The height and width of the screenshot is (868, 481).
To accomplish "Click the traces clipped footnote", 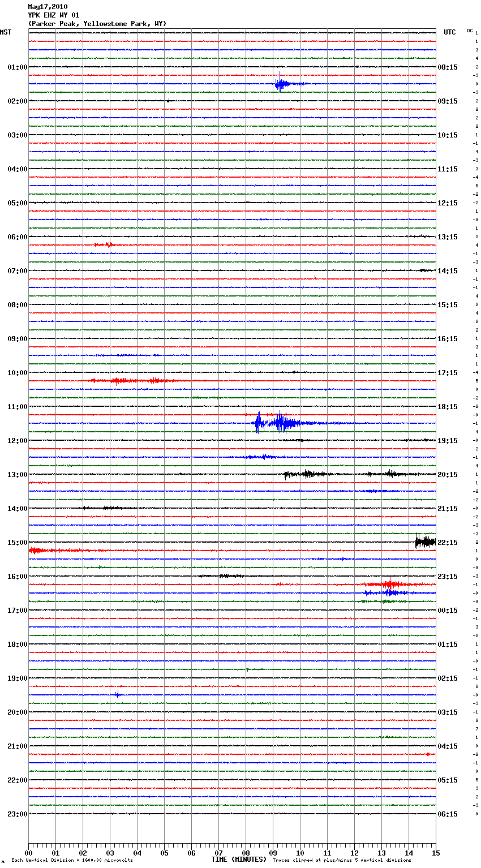I will [x=342, y=861].
